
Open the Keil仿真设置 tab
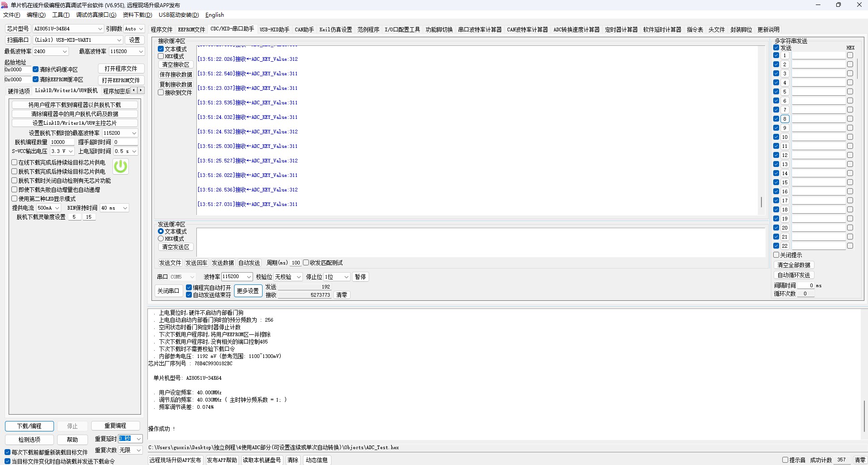click(336, 29)
